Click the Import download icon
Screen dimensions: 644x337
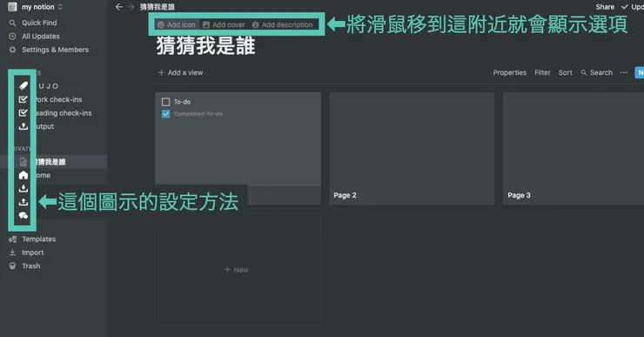[13, 253]
